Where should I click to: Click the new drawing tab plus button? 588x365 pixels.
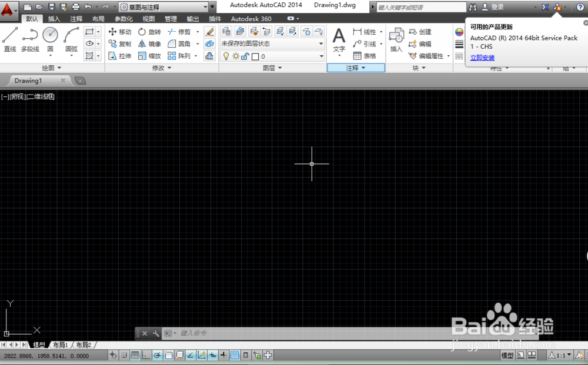tap(80, 81)
